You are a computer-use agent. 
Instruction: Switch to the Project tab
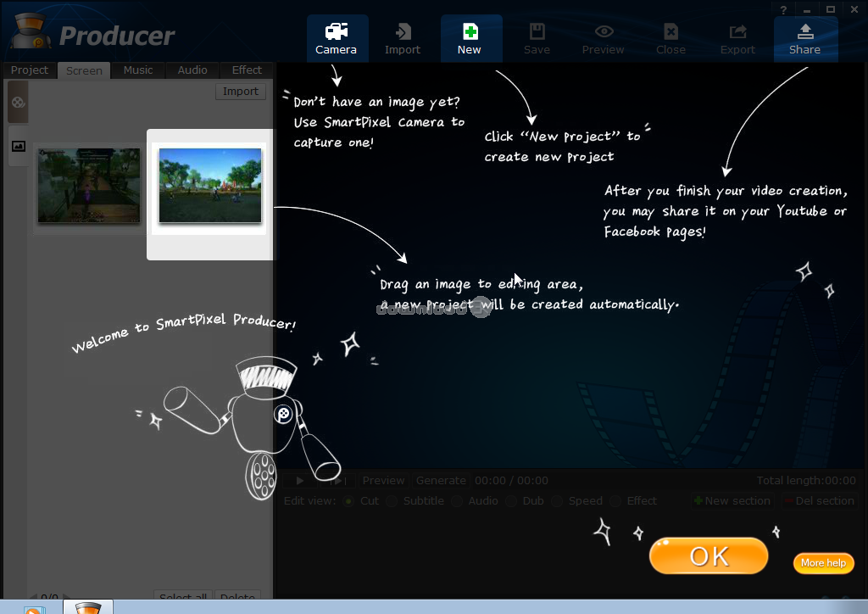(x=30, y=70)
